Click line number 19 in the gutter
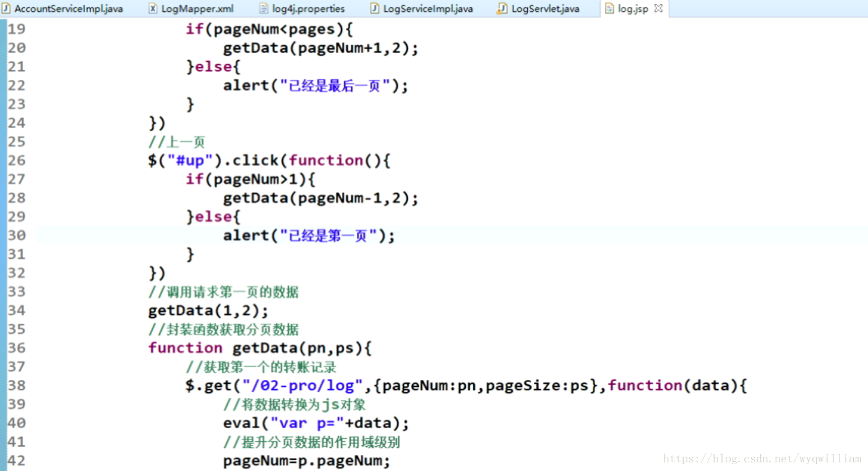 (x=17, y=29)
